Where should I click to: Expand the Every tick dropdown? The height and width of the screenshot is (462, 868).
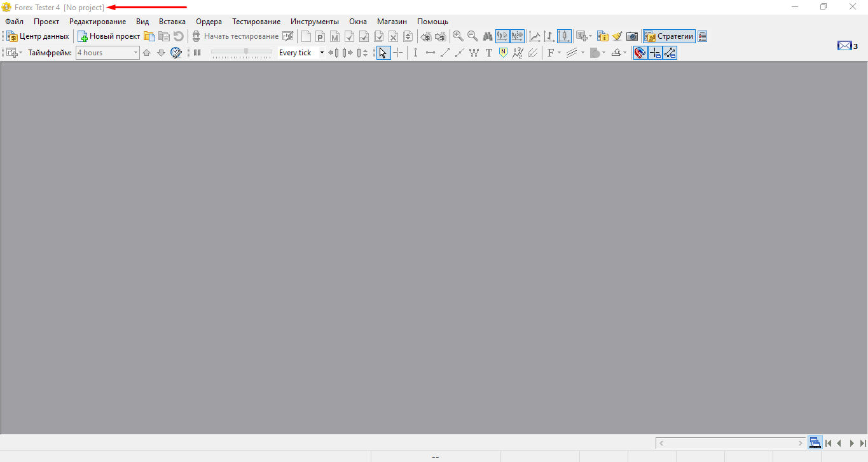[x=322, y=53]
